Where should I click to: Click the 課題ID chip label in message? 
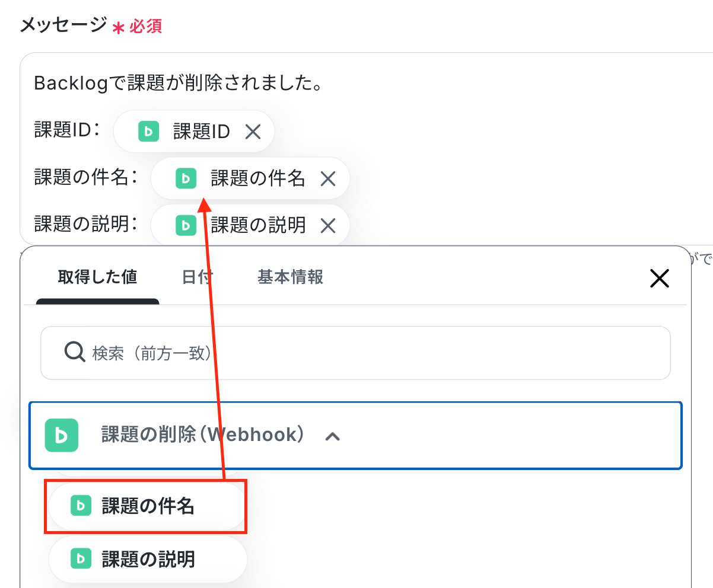point(202,132)
